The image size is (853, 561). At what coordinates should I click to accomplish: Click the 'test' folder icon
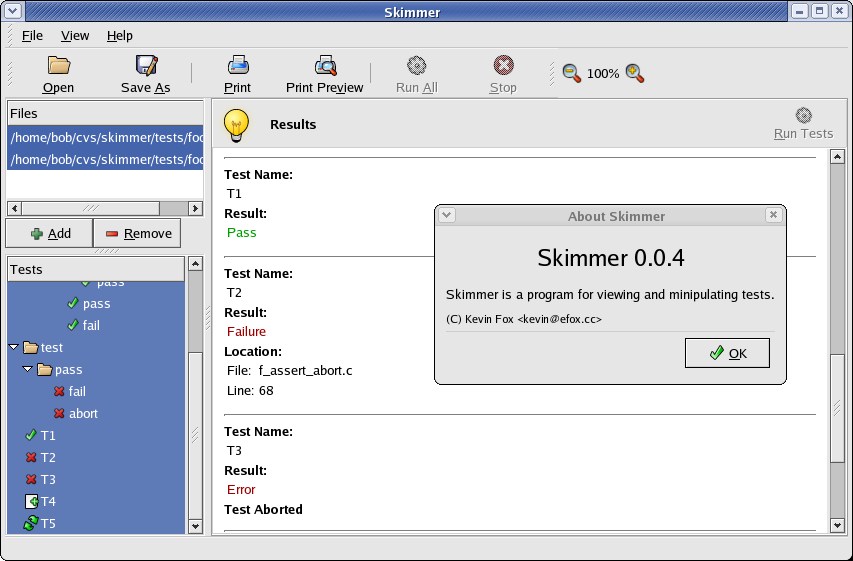(x=31, y=347)
